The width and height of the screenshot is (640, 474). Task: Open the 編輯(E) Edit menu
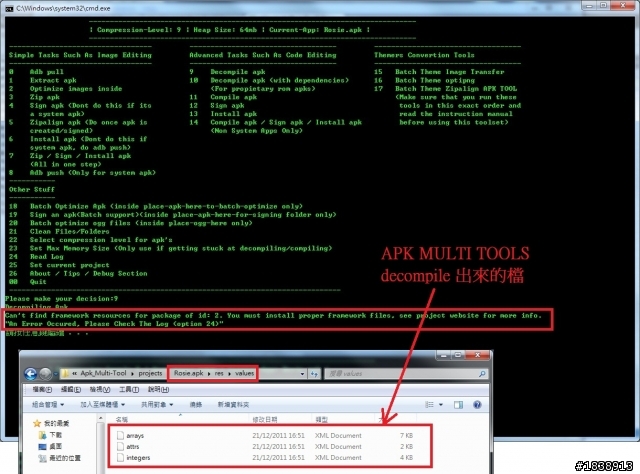pyautogui.click(x=71, y=389)
